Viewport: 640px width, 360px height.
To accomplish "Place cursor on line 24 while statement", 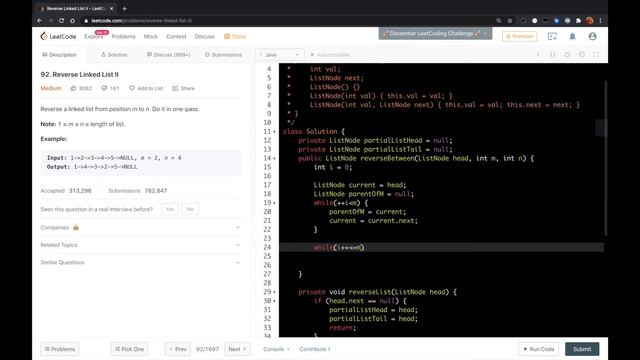I will pos(338,247).
